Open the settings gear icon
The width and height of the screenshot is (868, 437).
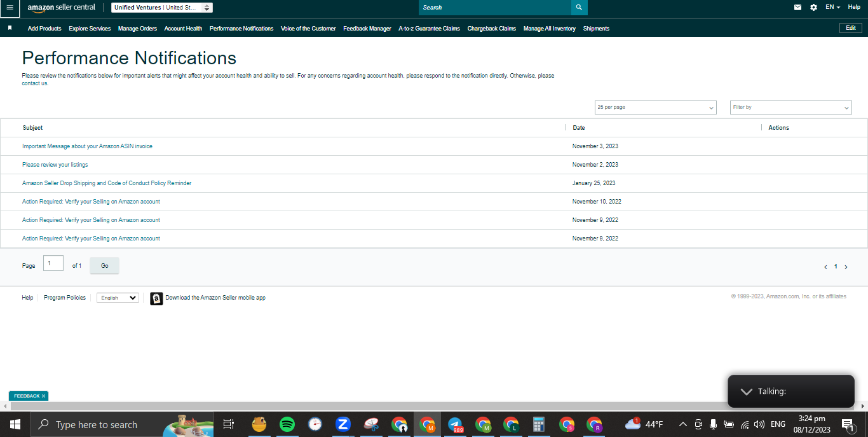pyautogui.click(x=814, y=8)
